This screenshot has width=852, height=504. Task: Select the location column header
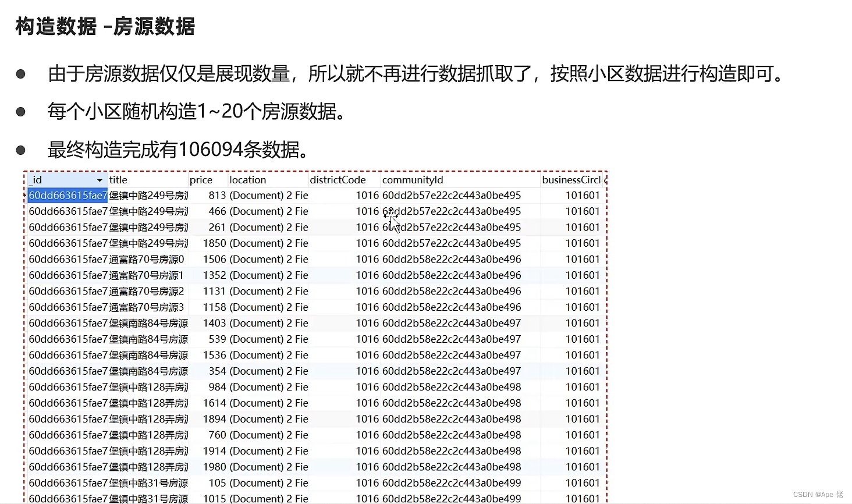(x=268, y=180)
